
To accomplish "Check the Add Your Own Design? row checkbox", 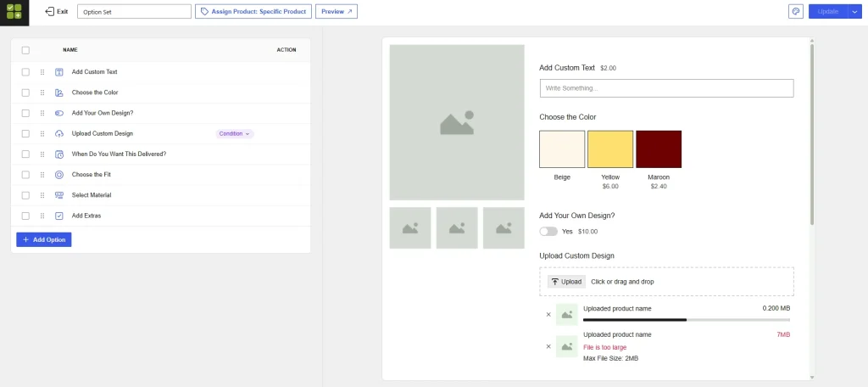I will 25,113.
